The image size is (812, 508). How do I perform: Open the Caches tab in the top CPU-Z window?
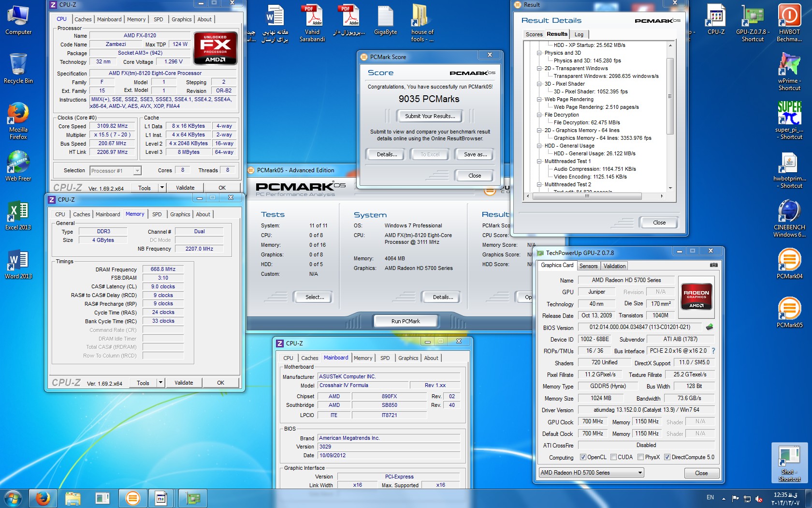coord(83,19)
